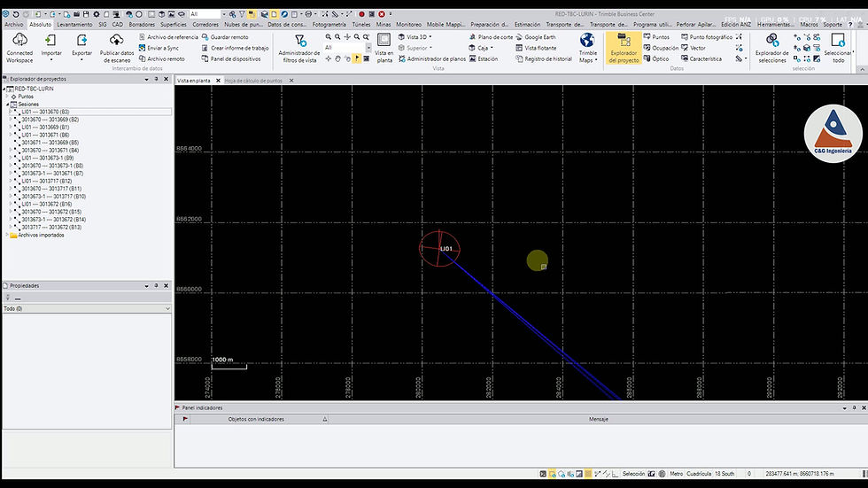Click the Mensaje column header

[598, 420]
